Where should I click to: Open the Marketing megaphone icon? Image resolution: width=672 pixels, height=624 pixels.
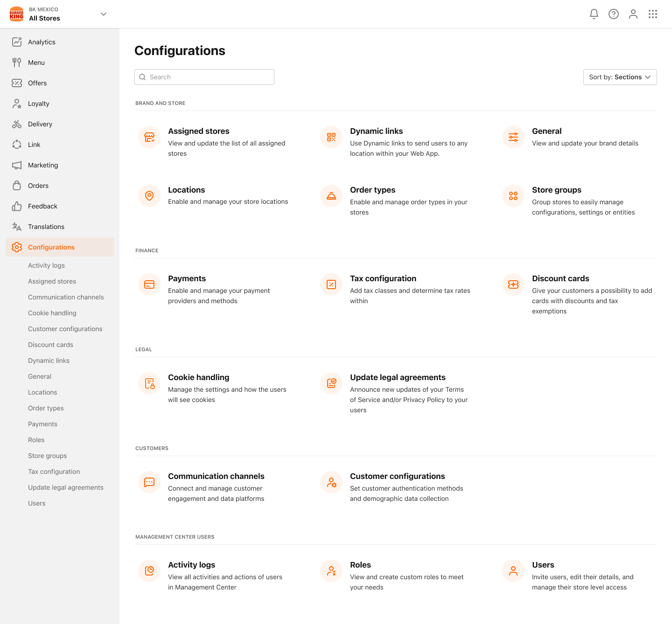[17, 165]
